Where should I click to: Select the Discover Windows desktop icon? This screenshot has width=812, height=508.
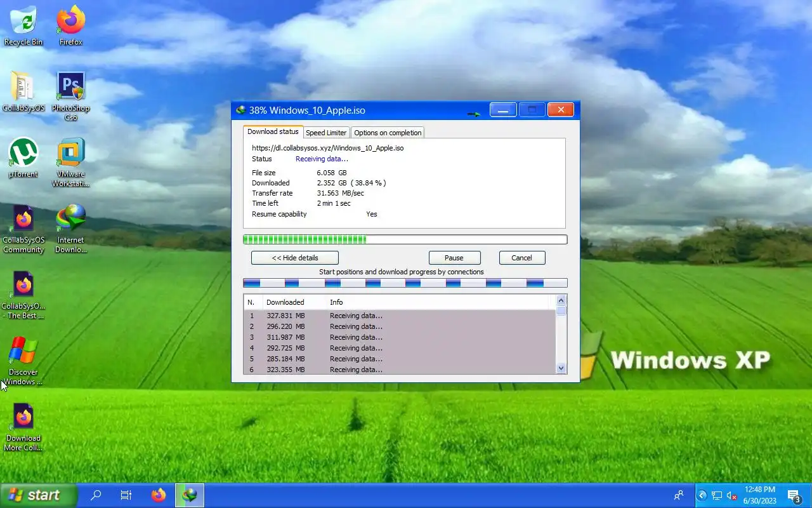point(23,361)
